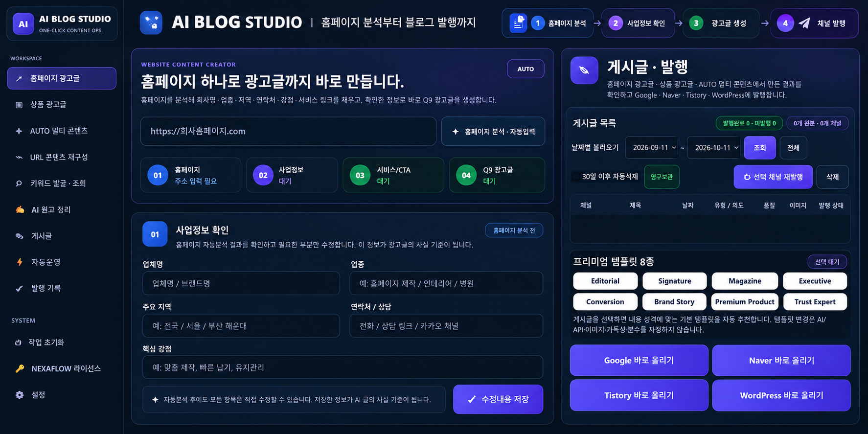
Task: Choose the Editorial template
Action: (605, 281)
